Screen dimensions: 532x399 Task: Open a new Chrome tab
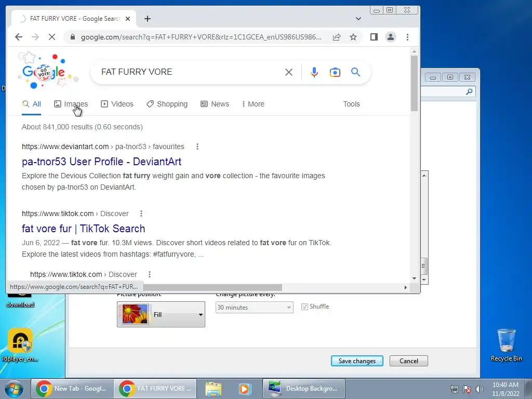(147, 19)
